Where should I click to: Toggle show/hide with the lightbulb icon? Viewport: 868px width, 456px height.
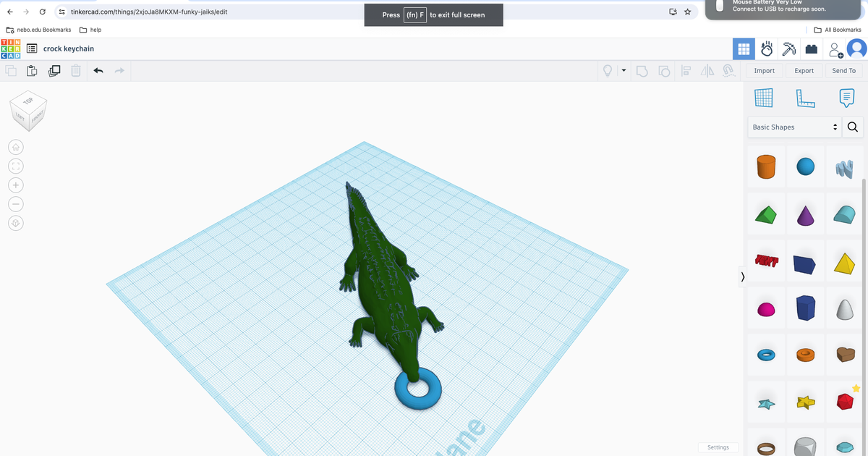coord(608,70)
